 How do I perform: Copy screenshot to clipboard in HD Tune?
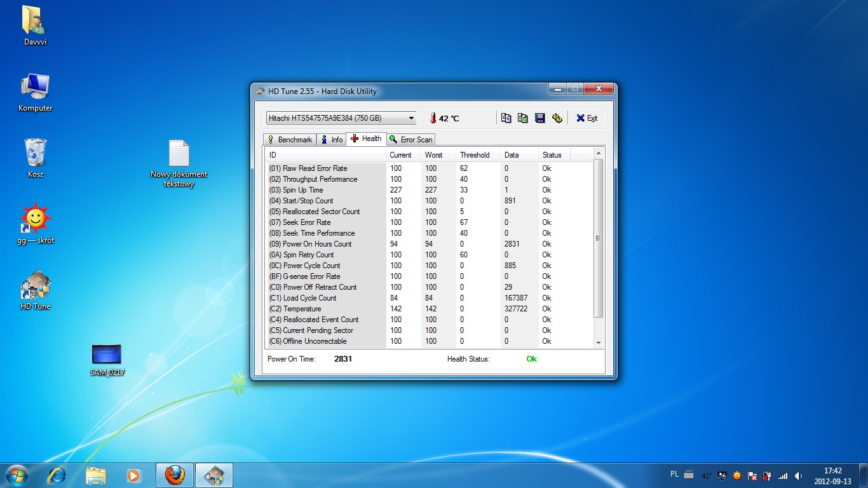[x=522, y=118]
